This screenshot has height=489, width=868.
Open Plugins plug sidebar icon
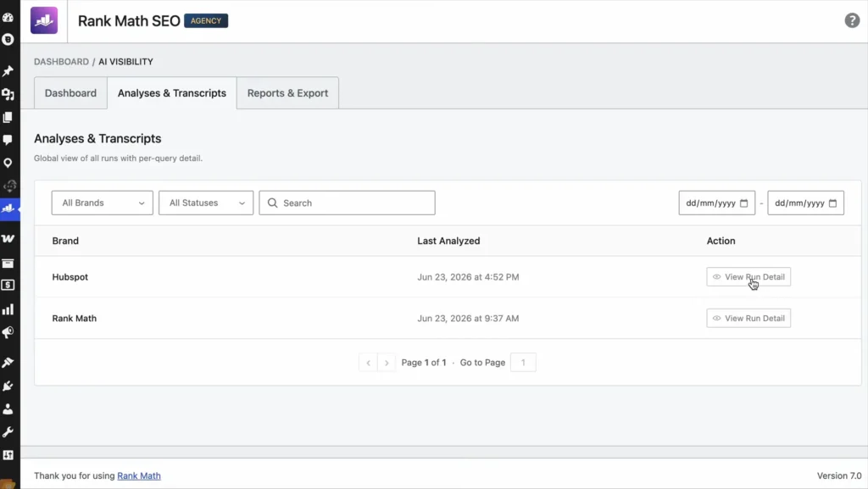(8, 386)
